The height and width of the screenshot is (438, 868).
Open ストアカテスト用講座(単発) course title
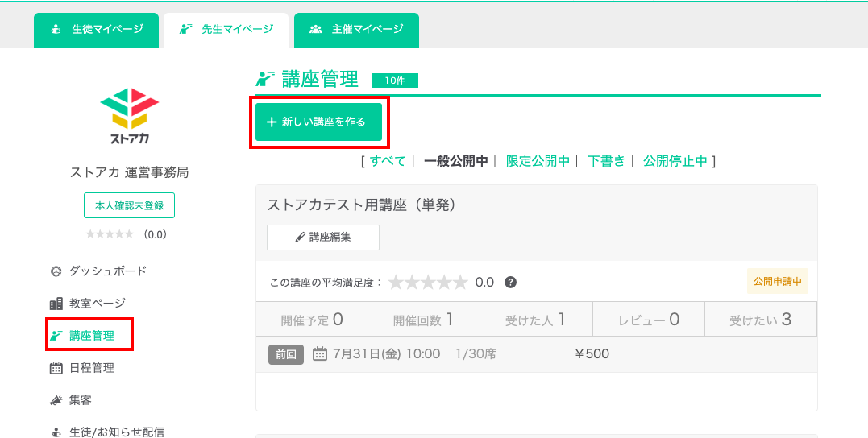361,205
